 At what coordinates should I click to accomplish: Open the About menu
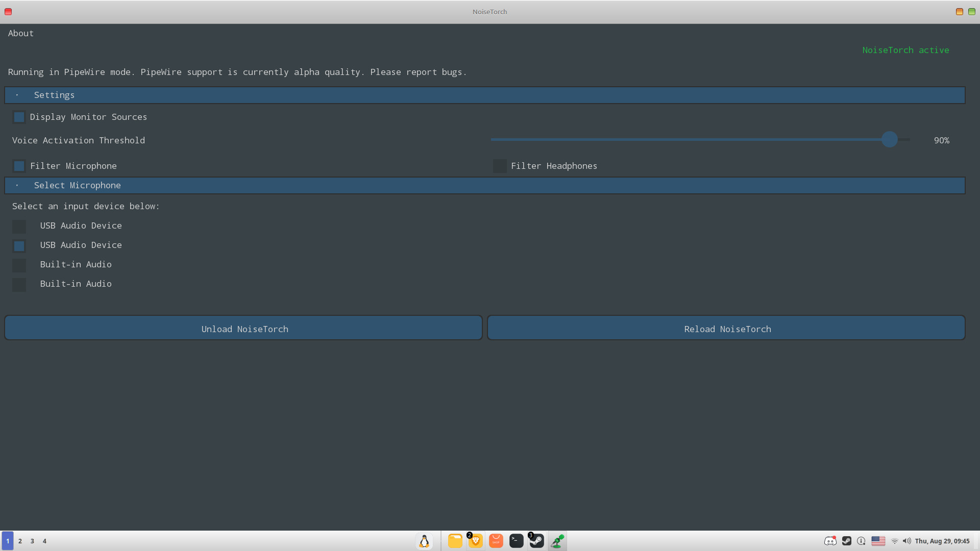point(21,33)
